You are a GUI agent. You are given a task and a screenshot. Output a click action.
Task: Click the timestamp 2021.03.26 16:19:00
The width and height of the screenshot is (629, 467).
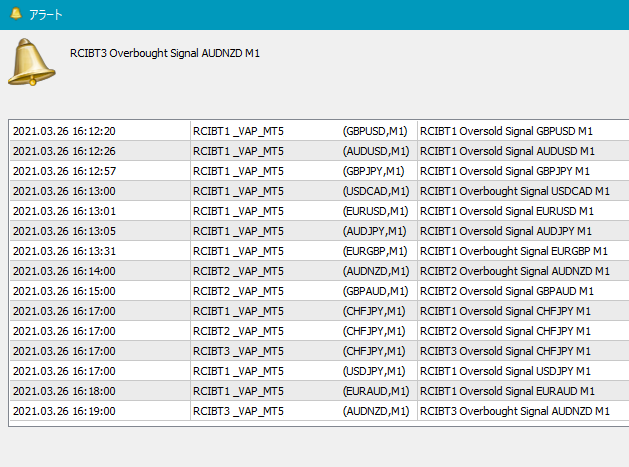(x=64, y=412)
